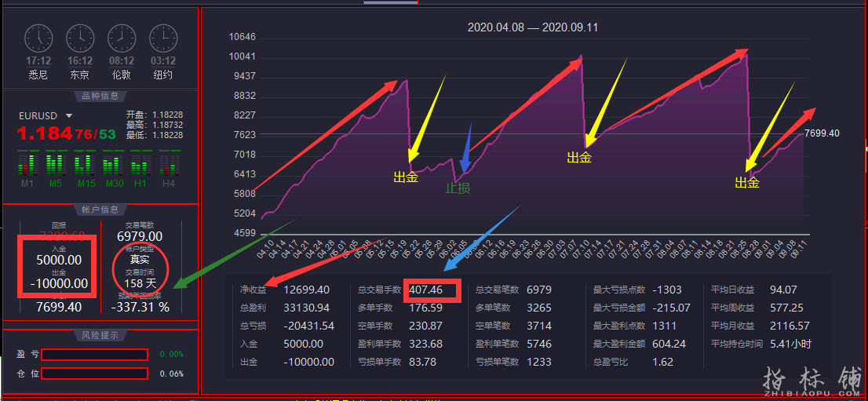Image resolution: width=868 pixels, height=401 pixels.
Task: Click the 盈利单手数 value 323.68
Action: pyautogui.click(x=425, y=344)
